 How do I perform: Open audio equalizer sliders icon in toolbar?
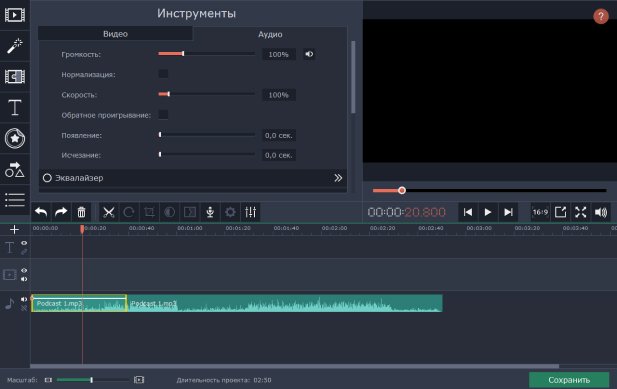coord(251,212)
